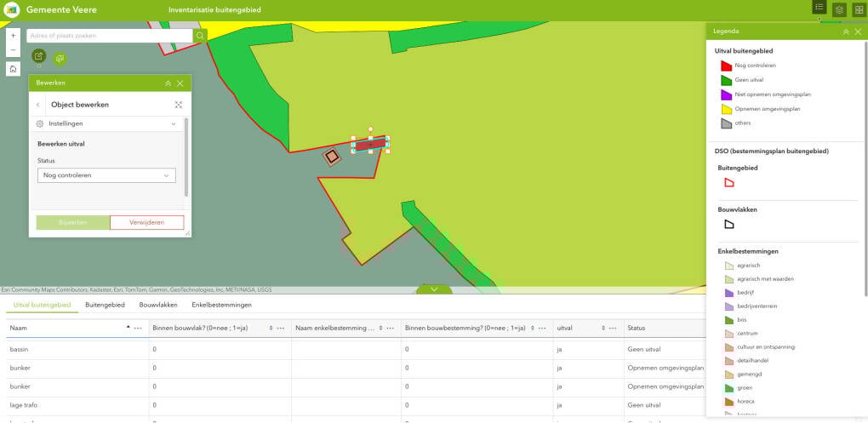Screen dimensions: 868x423
Task: Click the red Nog controleren legend swatch
Action: click(726, 66)
